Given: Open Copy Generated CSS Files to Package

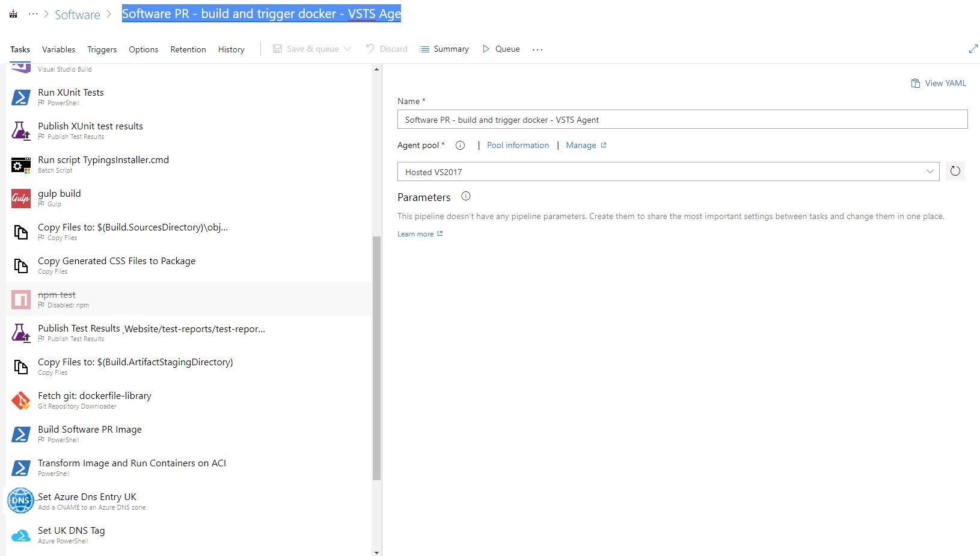Looking at the screenshot, I should pos(189,265).
